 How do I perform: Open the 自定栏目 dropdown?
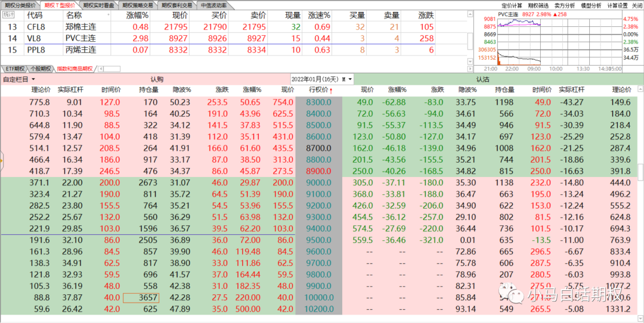[19, 79]
